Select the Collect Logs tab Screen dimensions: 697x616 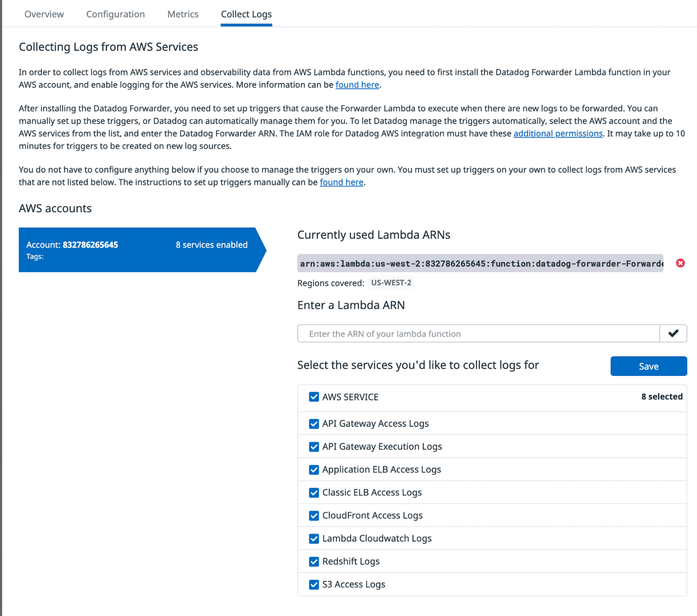coord(246,14)
